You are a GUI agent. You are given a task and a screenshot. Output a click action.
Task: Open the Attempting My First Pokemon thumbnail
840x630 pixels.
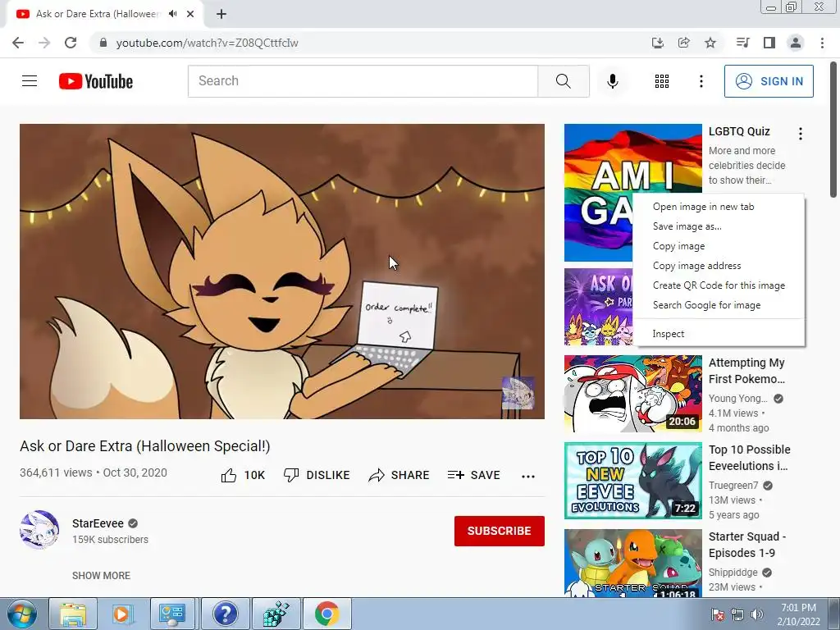coord(632,394)
